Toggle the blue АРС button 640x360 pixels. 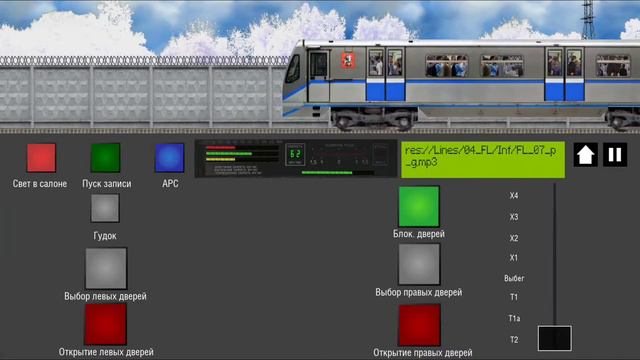point(169,158)
